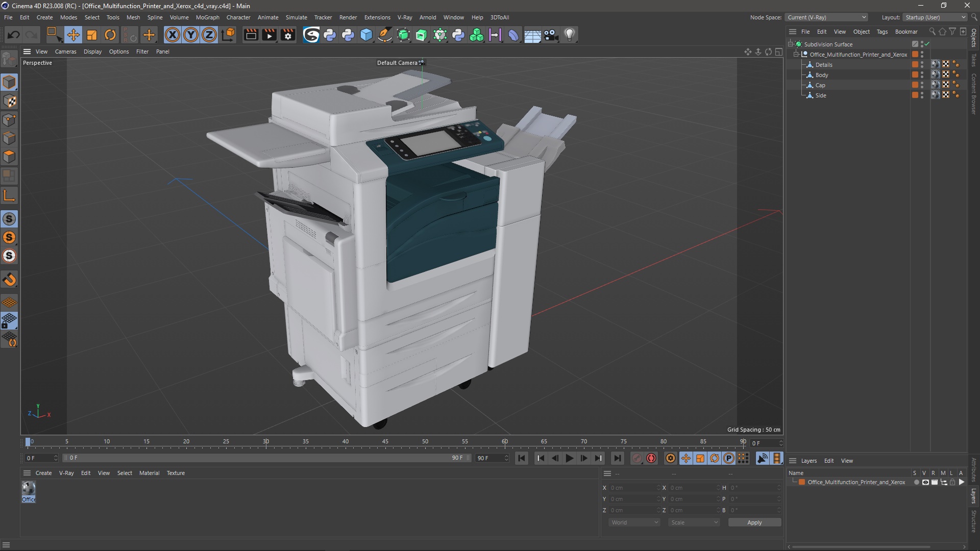The width and height of the screenshot is (980, 551).
Task: Select the Move tool in toolbar
Action: (x=73, y=35)
